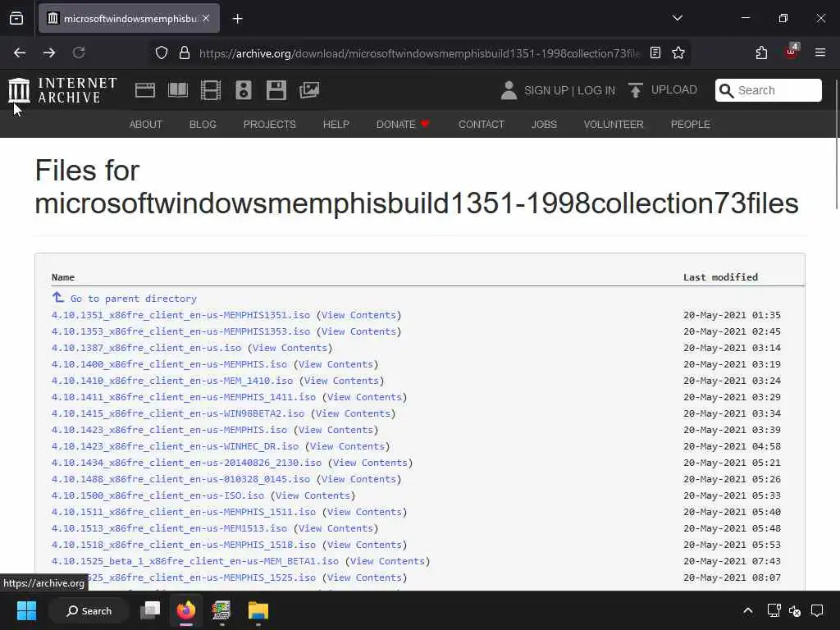The width and height of the screenshot is (840, 630).
Task: Open the PEOPLE menu item
Action: click(691, 125)
